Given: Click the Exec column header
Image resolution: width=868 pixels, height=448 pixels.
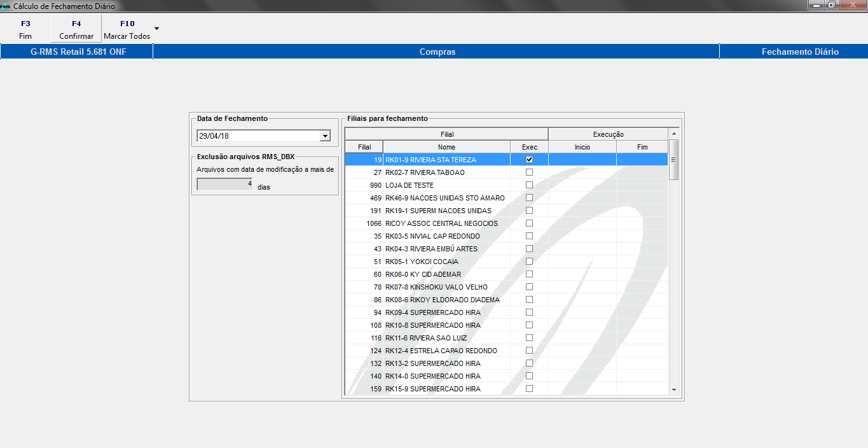Looking at the screenshot, I should (x=529, y=147).
